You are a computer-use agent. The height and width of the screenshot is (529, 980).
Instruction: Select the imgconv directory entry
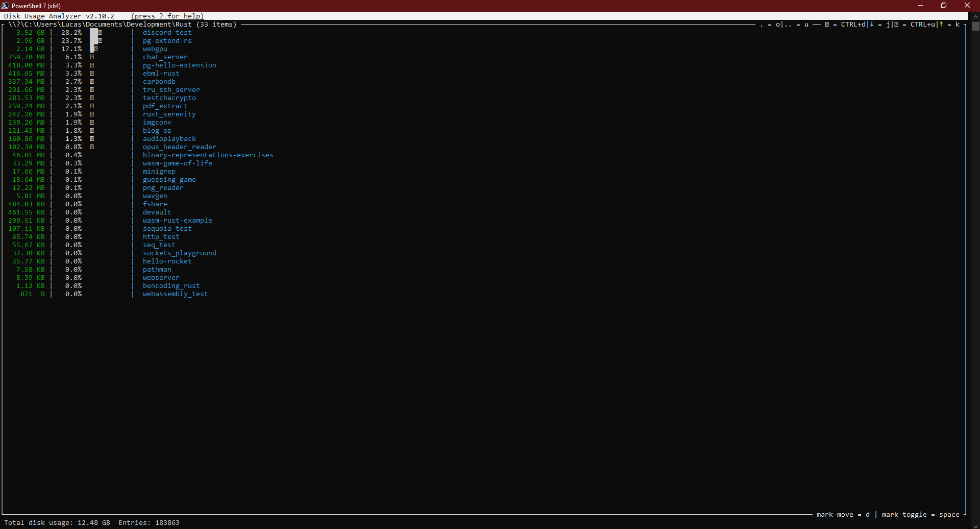tap(157, 123)
